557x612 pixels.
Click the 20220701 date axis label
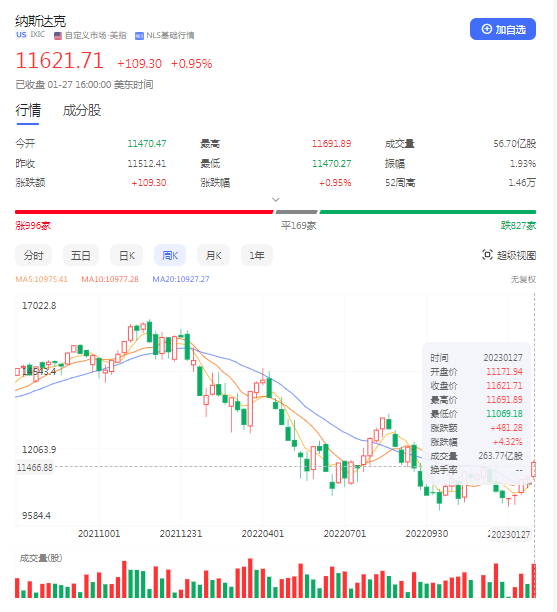345,534
